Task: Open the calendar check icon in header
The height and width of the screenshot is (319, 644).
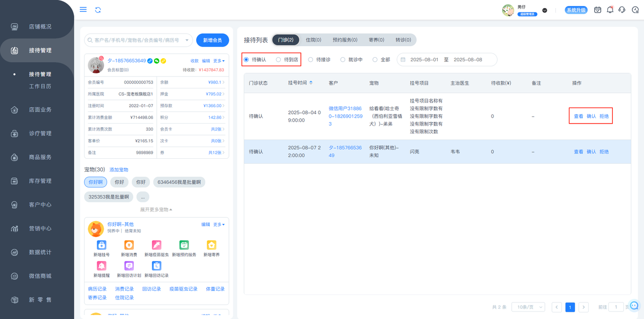Action: [598, 10]
